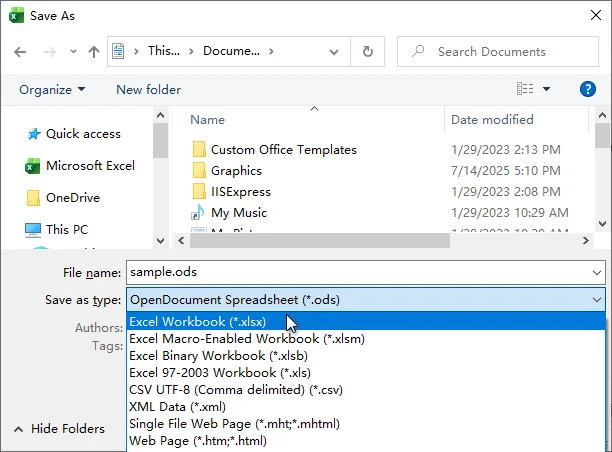Image resolution: width=612 pixels, height=452 pixels.
Task: Choose Excel Workbook (*.xlsx) type
Action: click(x=366, y=322)
